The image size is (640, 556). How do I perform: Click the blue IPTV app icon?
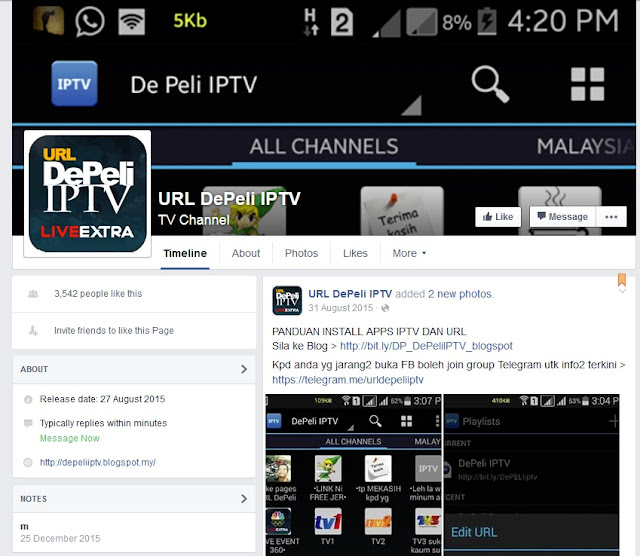[x=74, y=84]
